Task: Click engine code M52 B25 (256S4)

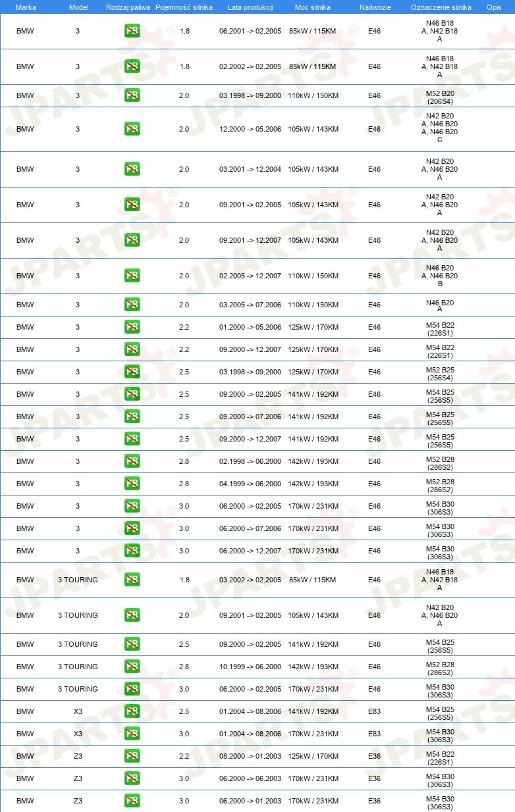Action: tap(440, 374)
